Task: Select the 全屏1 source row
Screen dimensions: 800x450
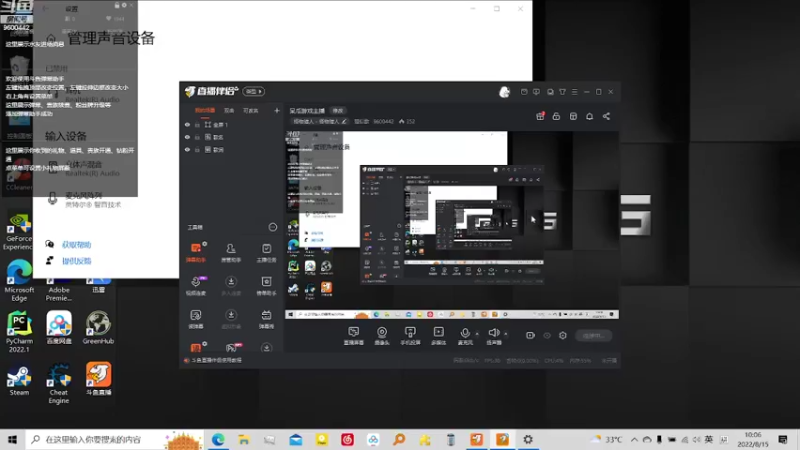Action: coord(231,124)
